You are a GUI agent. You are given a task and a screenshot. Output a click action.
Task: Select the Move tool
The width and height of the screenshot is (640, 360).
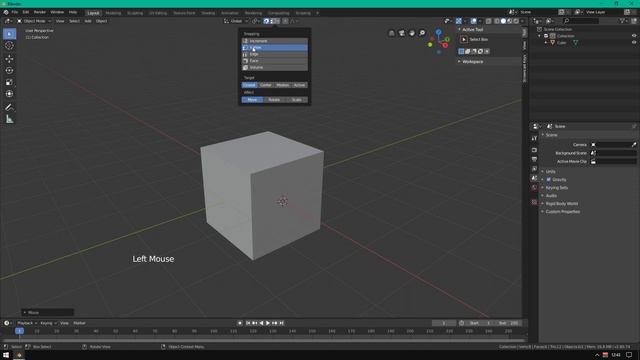(x=9, y=59)
